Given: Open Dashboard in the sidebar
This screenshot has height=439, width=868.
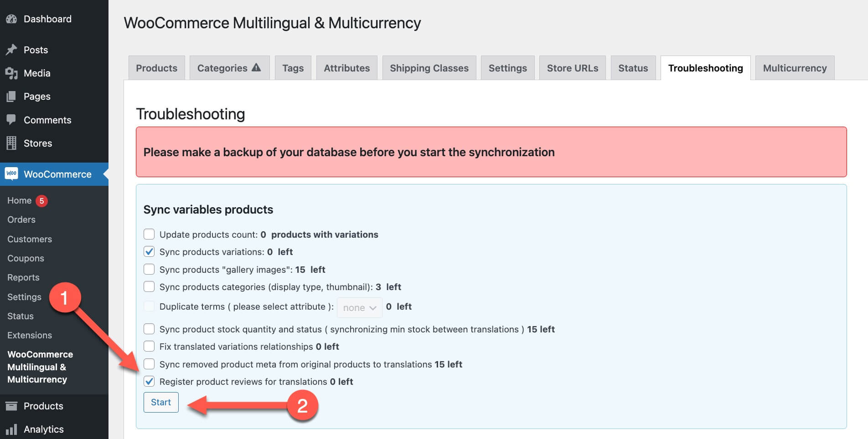Looking at the screenshot, I should coord(54,19).
